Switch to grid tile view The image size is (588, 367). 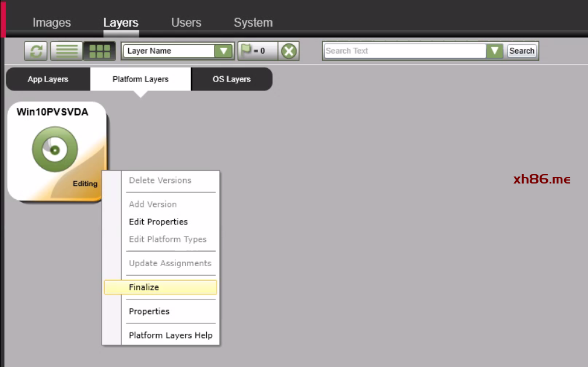click(x=100, y=51)
